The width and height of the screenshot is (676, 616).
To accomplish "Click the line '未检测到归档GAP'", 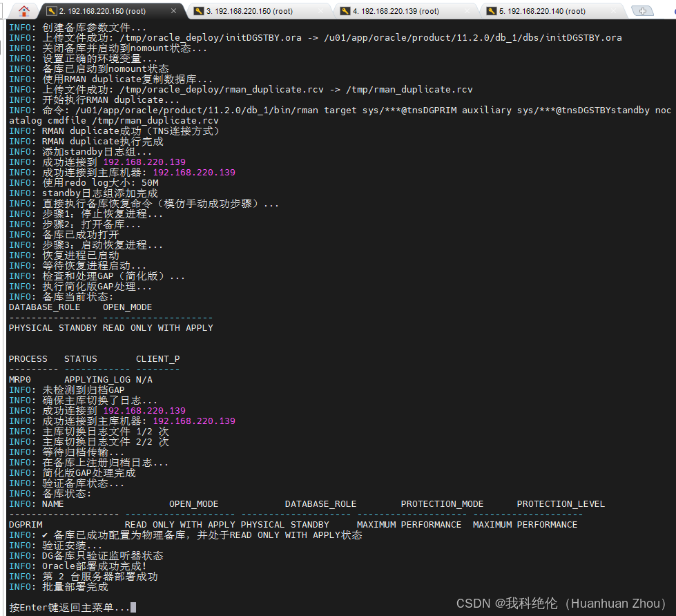I will (67, 389).
